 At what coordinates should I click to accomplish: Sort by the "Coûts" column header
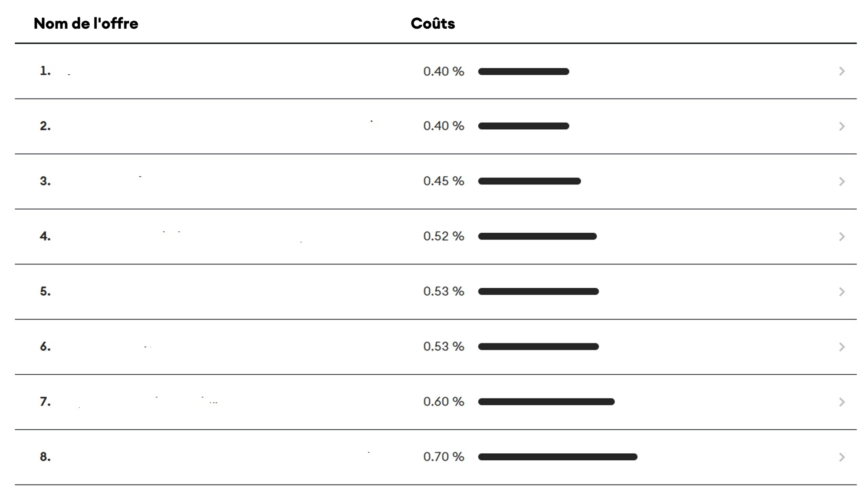(x=432, y=23)
